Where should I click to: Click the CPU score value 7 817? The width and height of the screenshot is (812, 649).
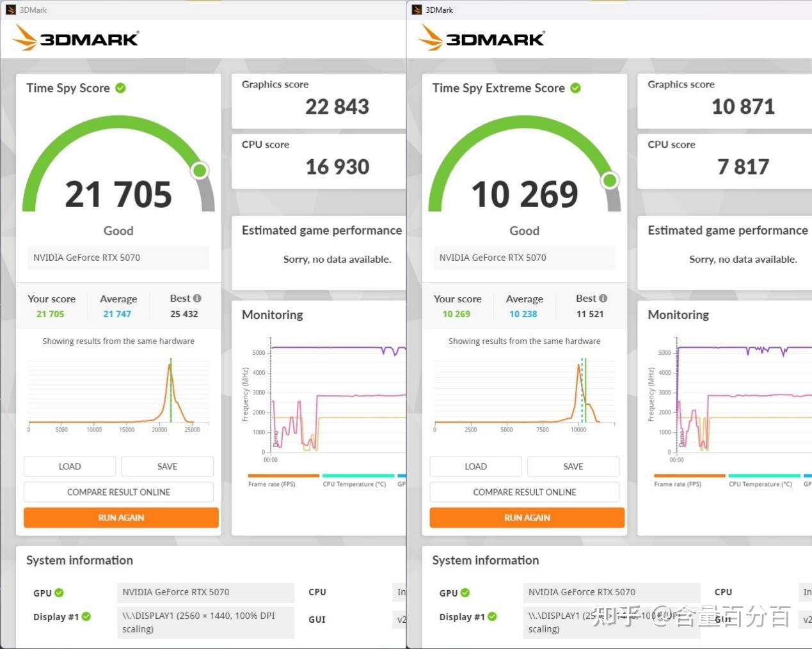coord(743,167)
